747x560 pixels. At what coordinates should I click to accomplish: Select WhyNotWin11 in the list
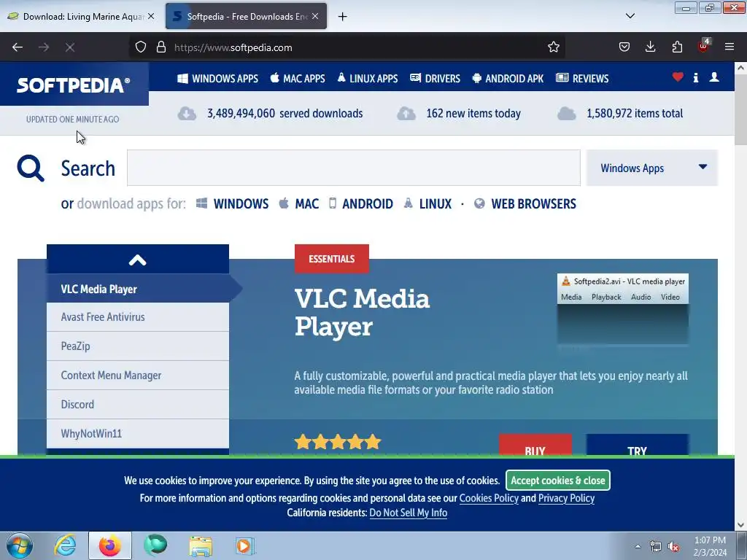pos(138,433)
